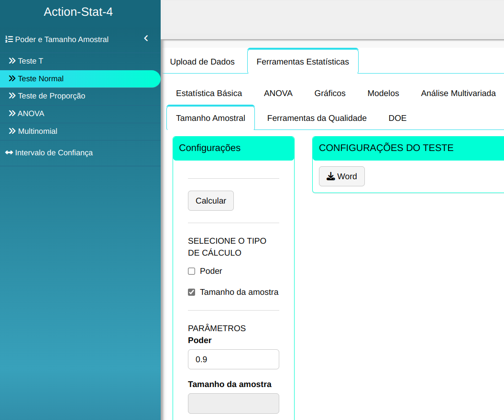Click the double-chevron icon beside Teste de Proporção
504x420 pixels.
[x=12, y=96]
